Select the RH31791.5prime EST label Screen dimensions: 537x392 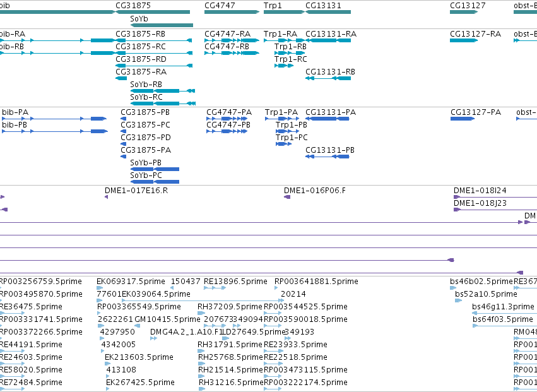pyautogui.click(x=230, y=345)
